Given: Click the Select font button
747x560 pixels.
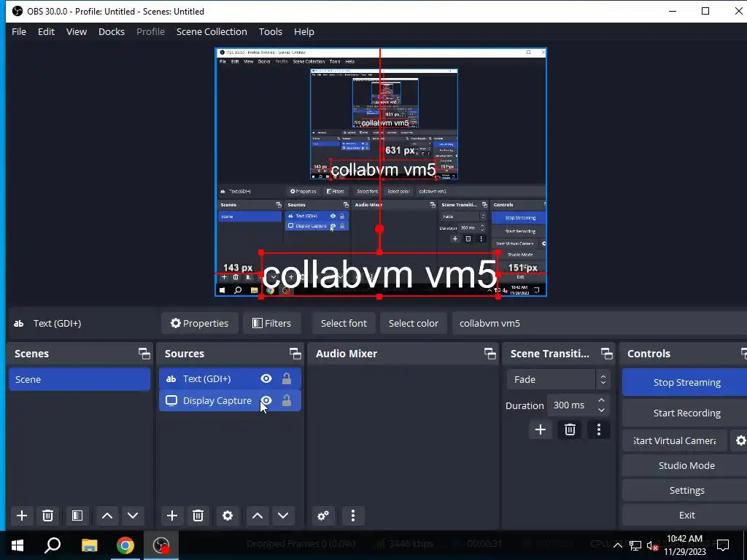Looking at the screenshot, I should (344, 323).
